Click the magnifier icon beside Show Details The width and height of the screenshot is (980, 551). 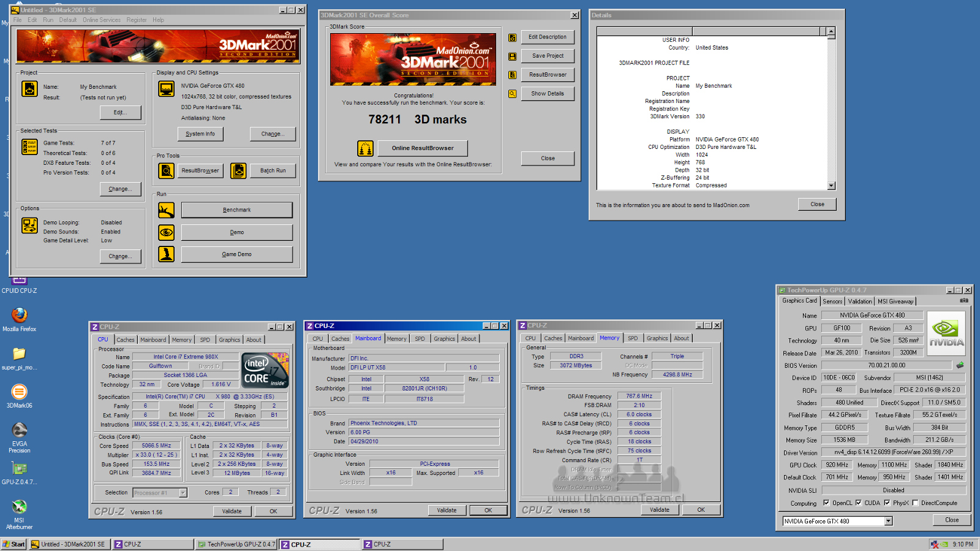pyautogui.click(x=512, y=94)
